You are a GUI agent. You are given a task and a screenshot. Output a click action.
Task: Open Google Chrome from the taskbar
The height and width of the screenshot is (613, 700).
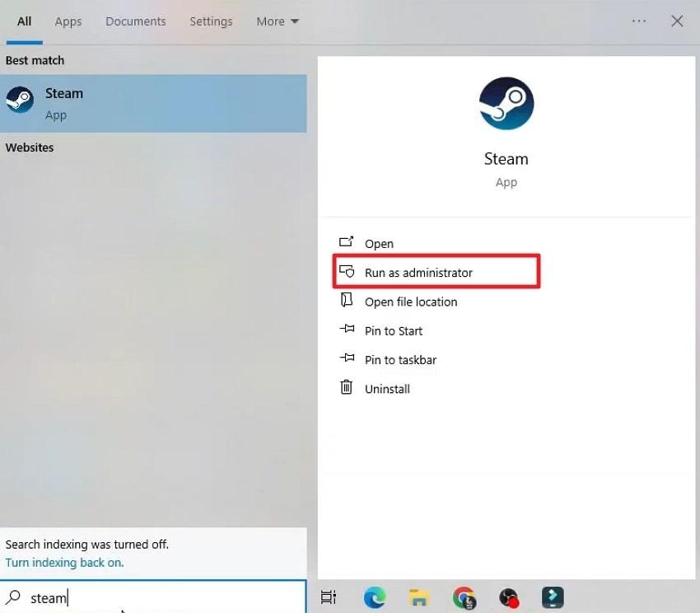464,597
